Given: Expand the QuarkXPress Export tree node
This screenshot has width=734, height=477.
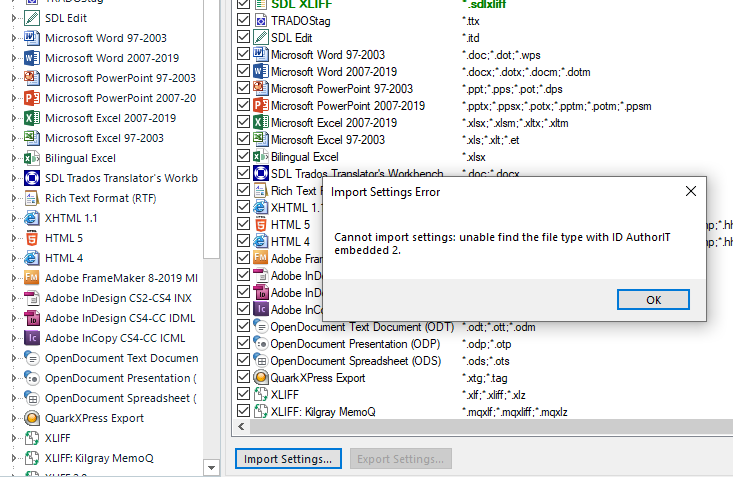Looking at the screenshot, I should click(14, 418).
